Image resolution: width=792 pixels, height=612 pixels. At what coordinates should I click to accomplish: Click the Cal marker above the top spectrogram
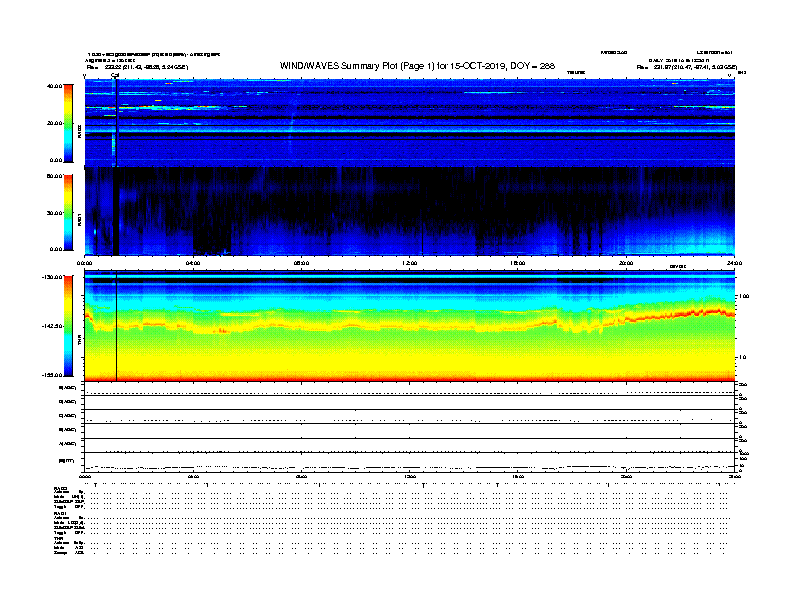point(115,75)
